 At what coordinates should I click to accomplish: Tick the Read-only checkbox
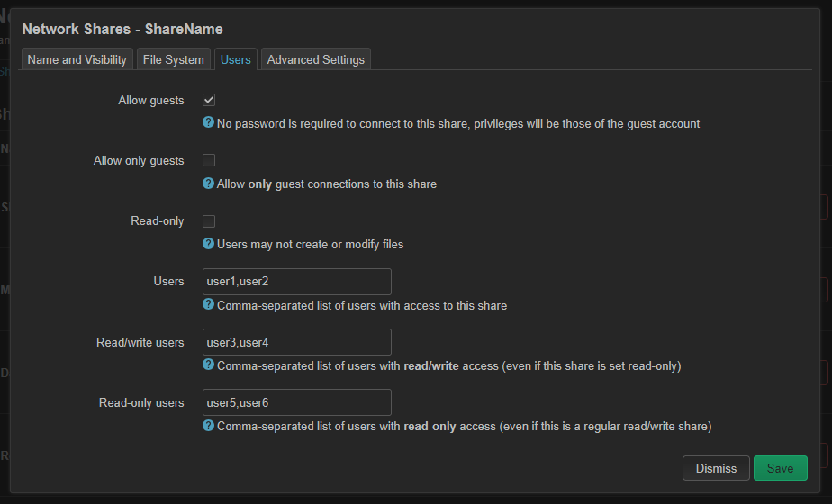209,220
